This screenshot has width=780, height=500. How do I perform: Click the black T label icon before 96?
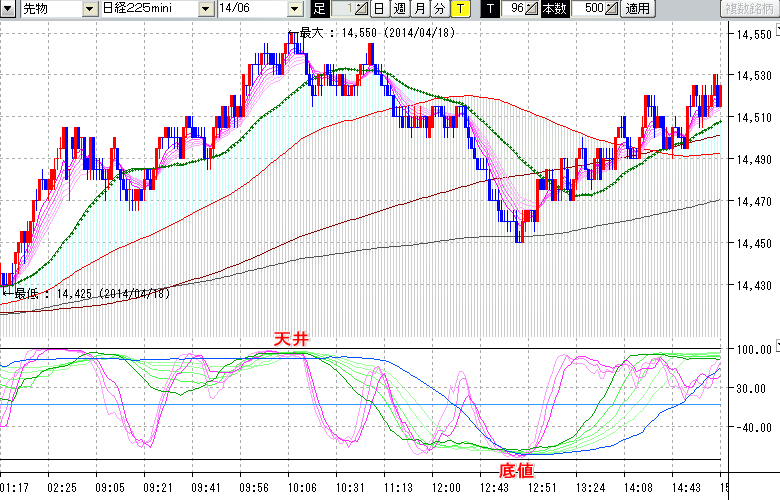(x=490, y=9)
